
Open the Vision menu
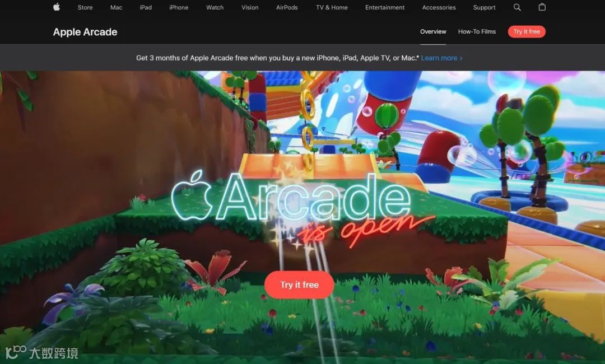[x=250, y=7]
